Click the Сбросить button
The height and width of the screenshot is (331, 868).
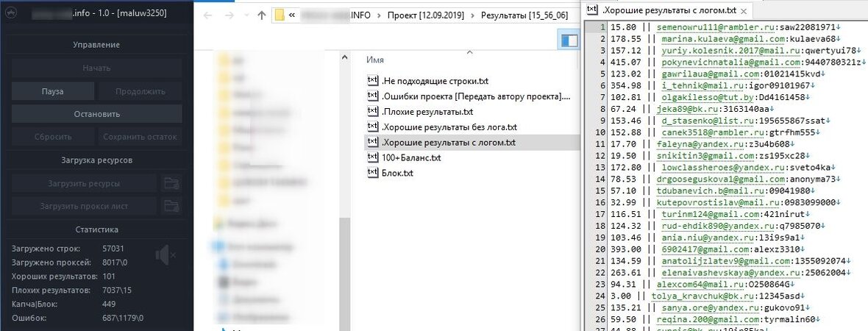[53, 137]
